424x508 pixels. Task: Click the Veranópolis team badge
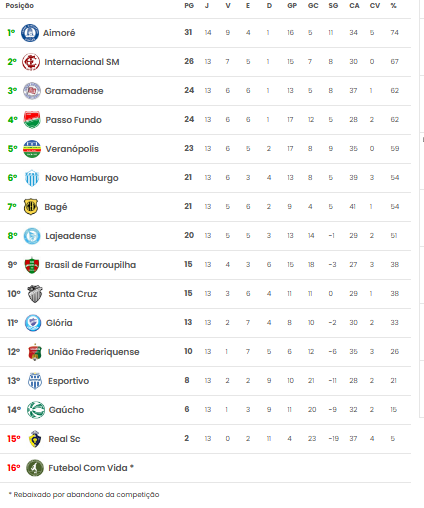(32, 149)
